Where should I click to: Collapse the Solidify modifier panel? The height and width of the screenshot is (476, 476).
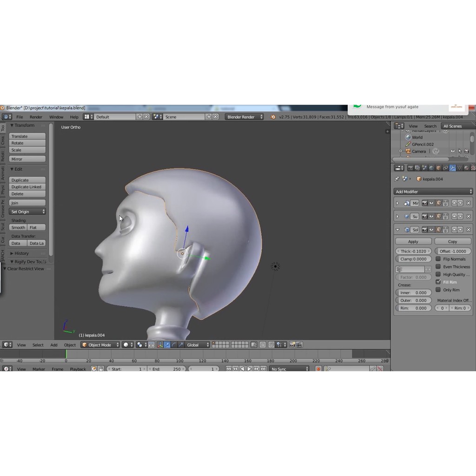tap(397, 230)
